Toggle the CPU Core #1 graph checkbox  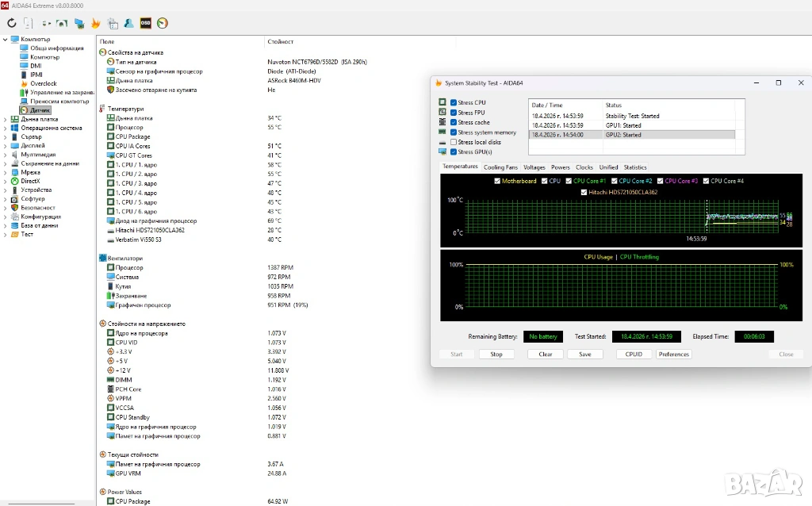[x=567, y=181]
